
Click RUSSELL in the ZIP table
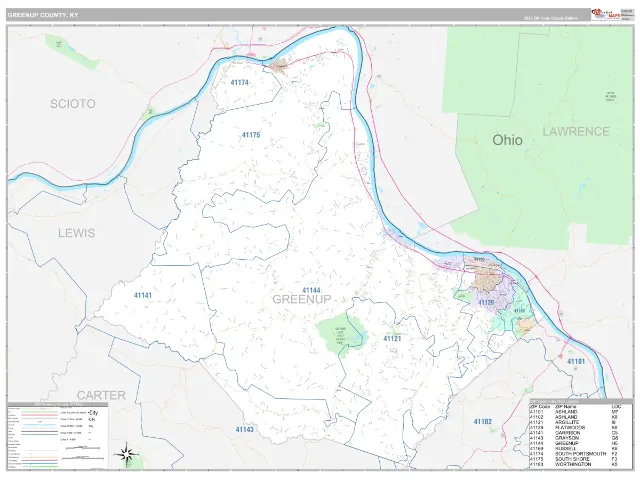pyautogui.click(x=565, y=449)
